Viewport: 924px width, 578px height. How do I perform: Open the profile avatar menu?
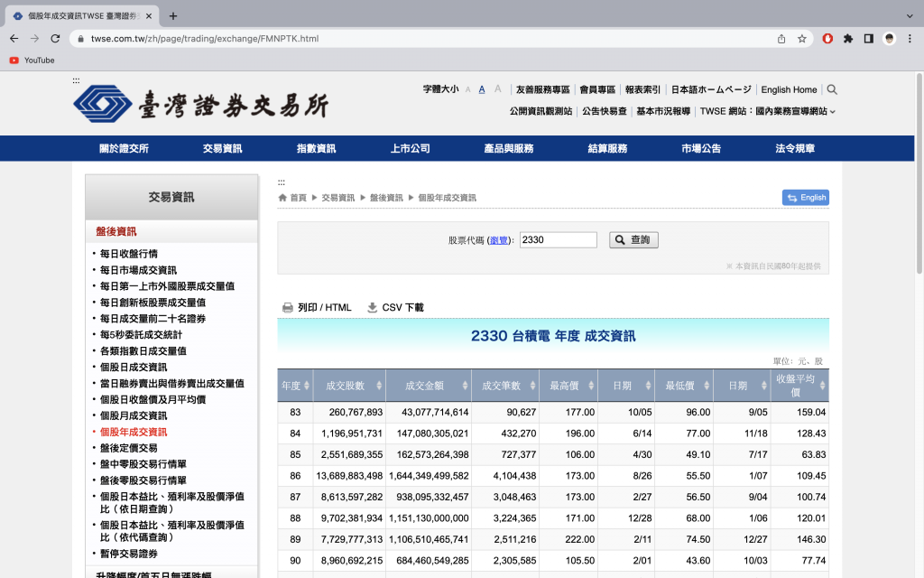coord(889,39)
